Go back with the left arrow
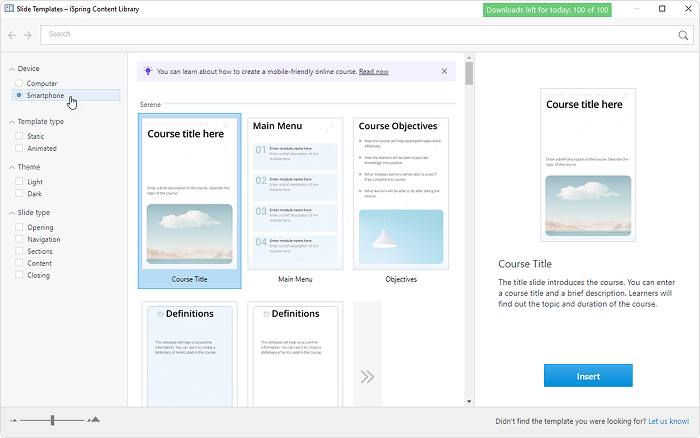Image resolution: width=700 pixels, height=438 pixels. pyautogui.click(x=12, y=35)
